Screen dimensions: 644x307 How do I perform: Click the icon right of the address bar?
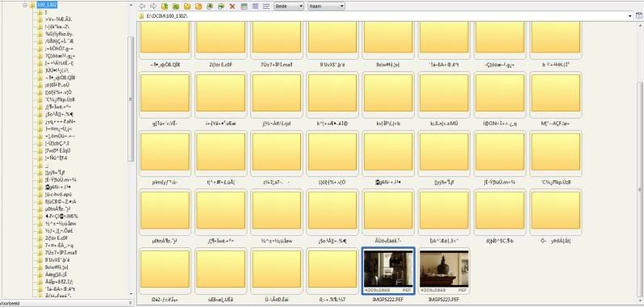coord(638,16)
